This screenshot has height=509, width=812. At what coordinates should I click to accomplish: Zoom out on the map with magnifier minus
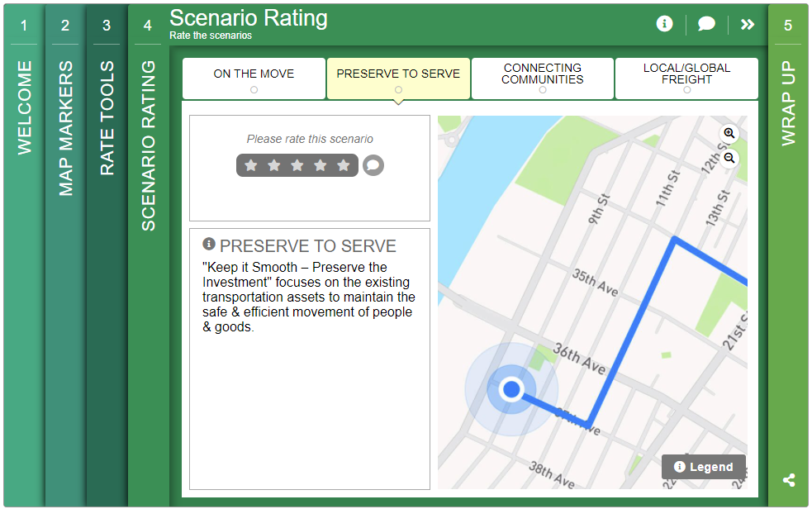point(729,157)
